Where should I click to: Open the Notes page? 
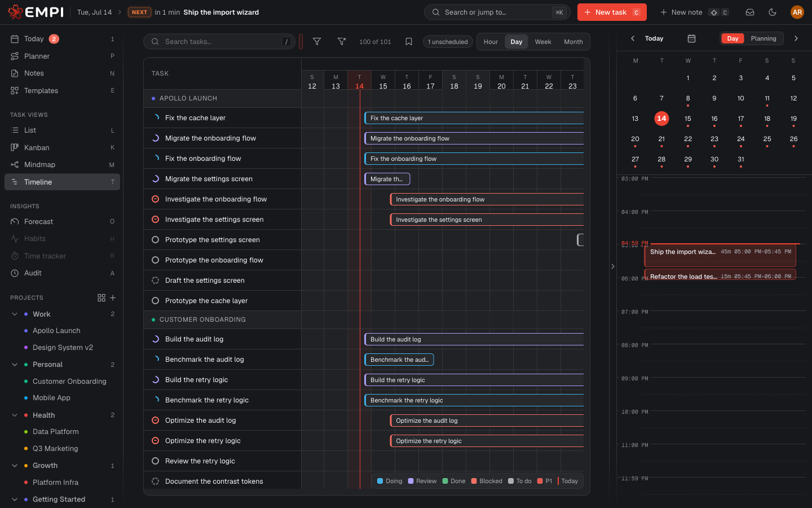pyautogui.click(x=62, y=73)
